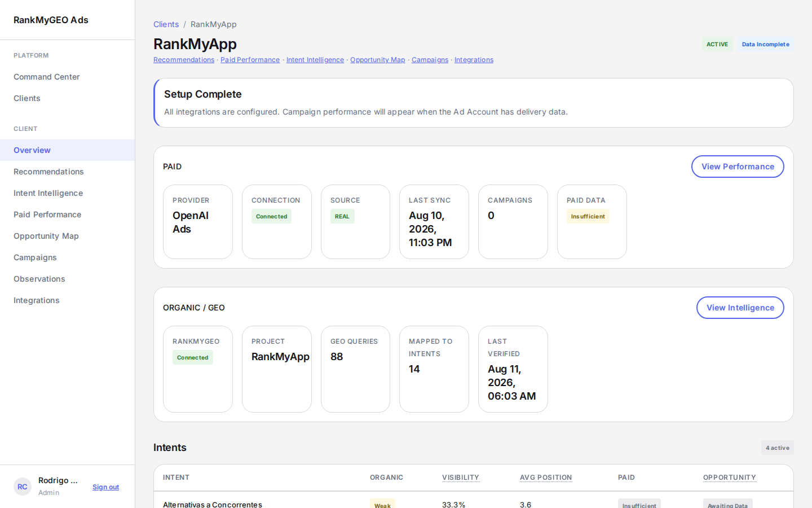Select Overview in the client sidebar
Screen dimensions: 812x508
click(x=68, y=150)
